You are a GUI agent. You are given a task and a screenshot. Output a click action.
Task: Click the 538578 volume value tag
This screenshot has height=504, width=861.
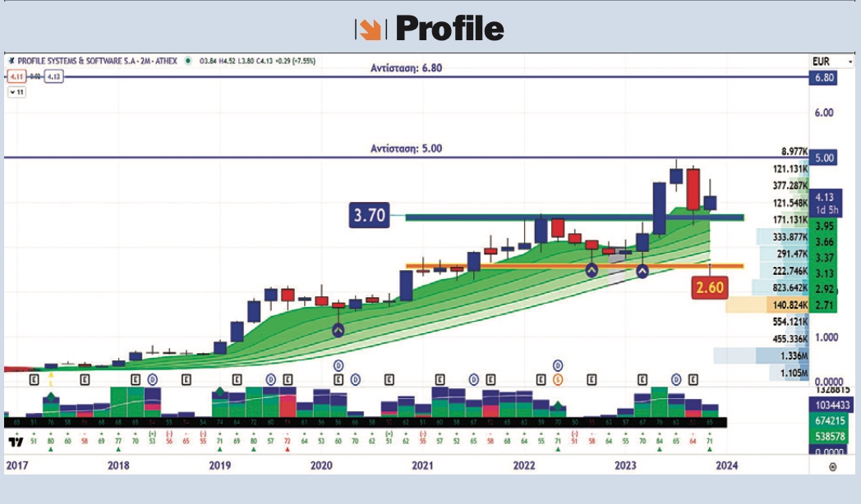(829, 437)
